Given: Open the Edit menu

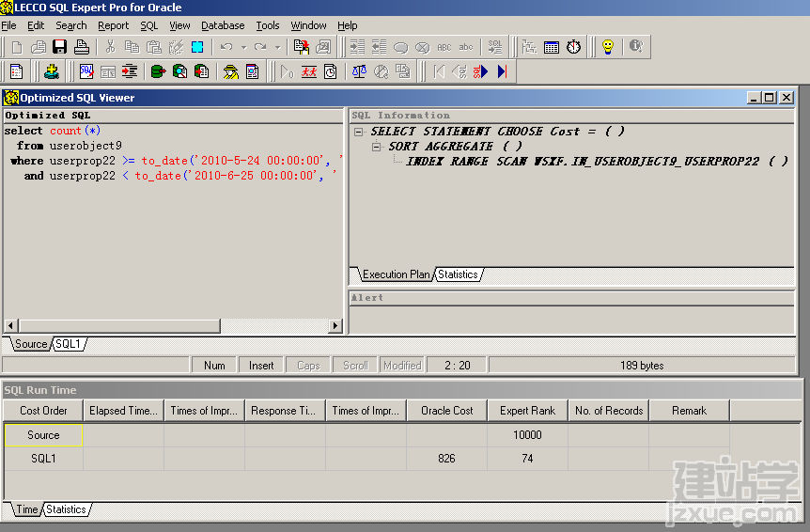Looking at the screenshot, I should tap(36, 25).
